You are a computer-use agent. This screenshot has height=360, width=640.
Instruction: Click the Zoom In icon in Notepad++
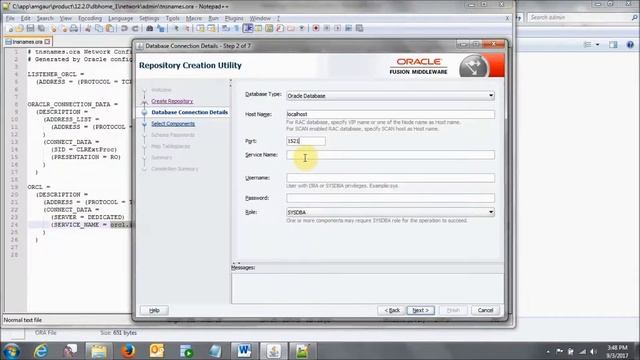point(176,28)
